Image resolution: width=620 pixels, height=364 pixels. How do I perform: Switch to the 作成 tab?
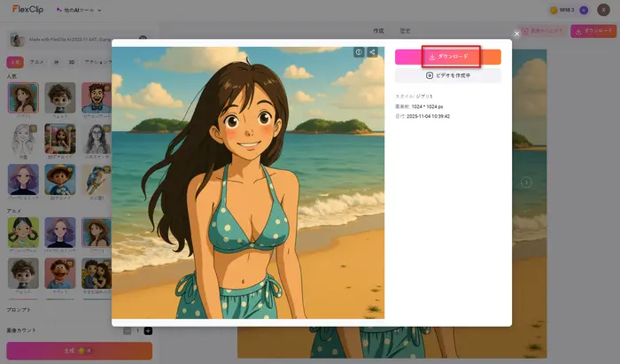click(x=378, y=31)
